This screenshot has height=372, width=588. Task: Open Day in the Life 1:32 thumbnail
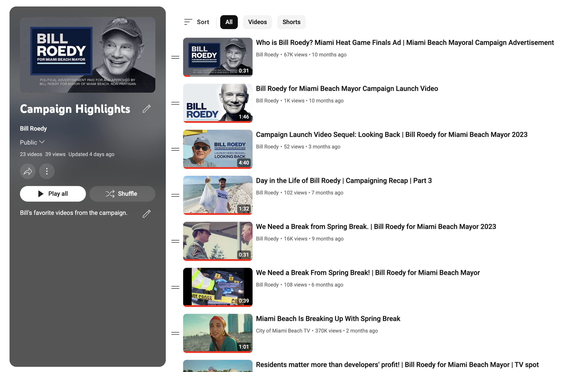click(218, 195)
